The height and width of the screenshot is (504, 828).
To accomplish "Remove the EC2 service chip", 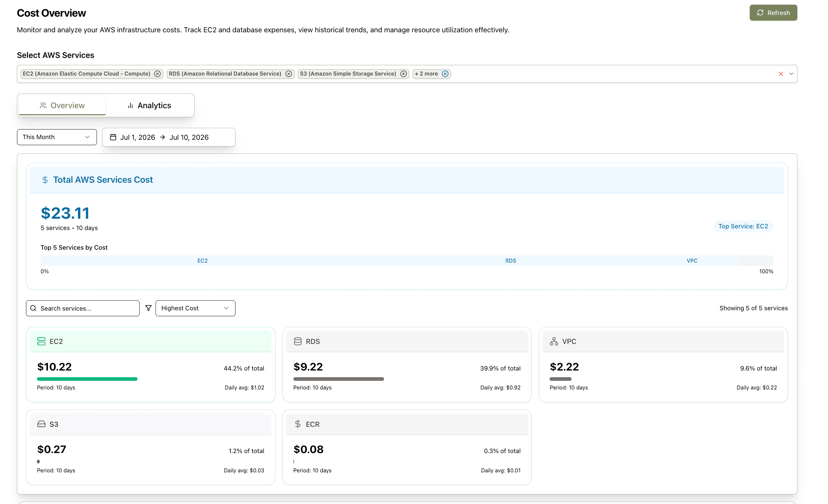I will click(x=157, y=74).
